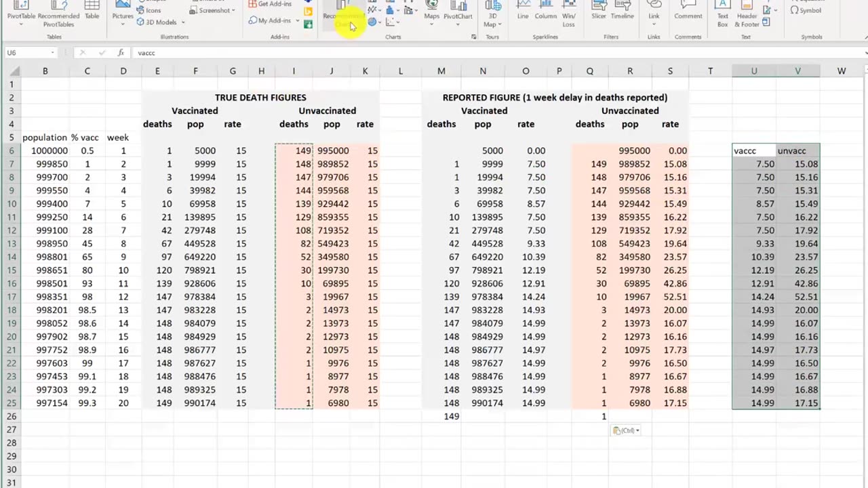
Task: Open the Pictures insert menu
Action: [x=123, y=14]
